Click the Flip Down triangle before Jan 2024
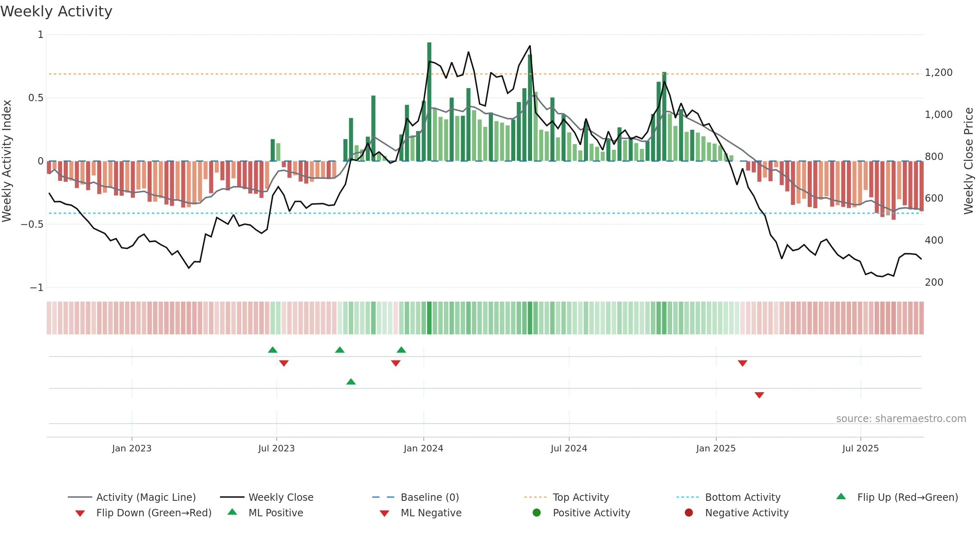 click(396, 363)
